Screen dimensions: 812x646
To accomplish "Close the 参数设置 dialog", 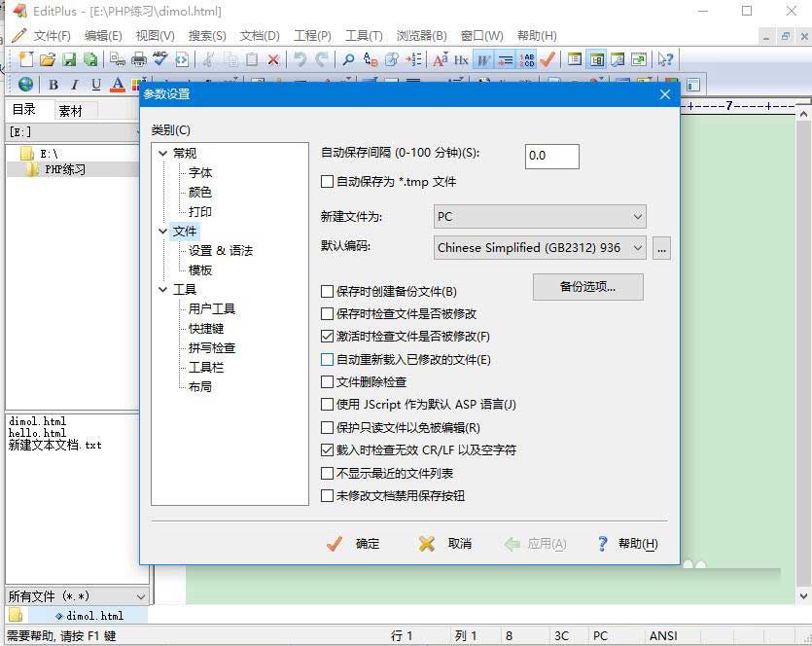I will pyautogui.click(x=665, y=94).
